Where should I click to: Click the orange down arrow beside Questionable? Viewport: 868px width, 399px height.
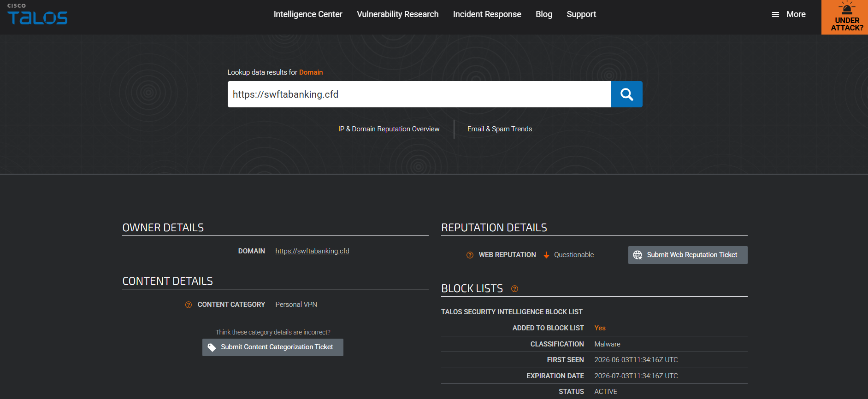(x=546, y=255)
